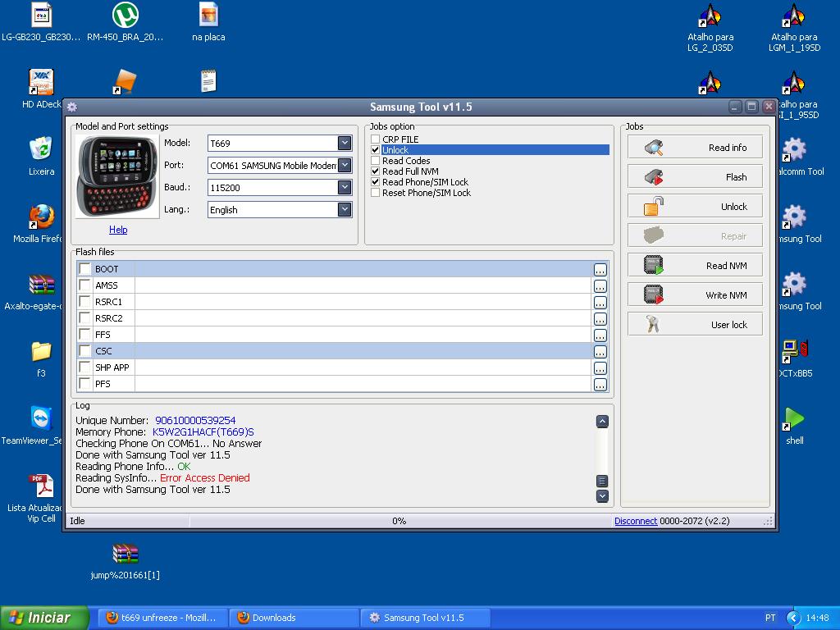The height and width of the screenshot is (630, 840).
Task: Click the log scroll down arrow
Action: [x=602, y=496]
